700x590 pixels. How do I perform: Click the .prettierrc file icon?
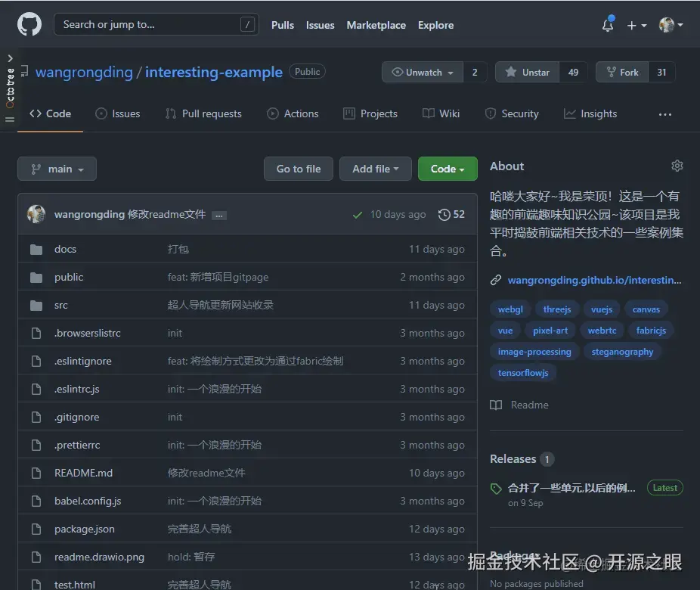(36, 446)
